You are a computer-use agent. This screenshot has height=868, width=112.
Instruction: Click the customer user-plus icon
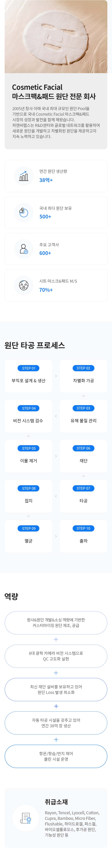click(24, 249)
